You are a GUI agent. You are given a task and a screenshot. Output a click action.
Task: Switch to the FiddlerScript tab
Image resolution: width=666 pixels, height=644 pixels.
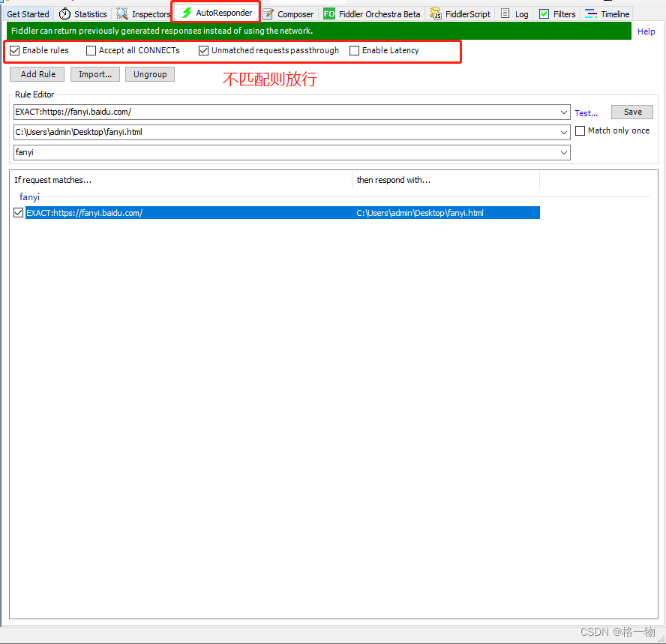460,14
